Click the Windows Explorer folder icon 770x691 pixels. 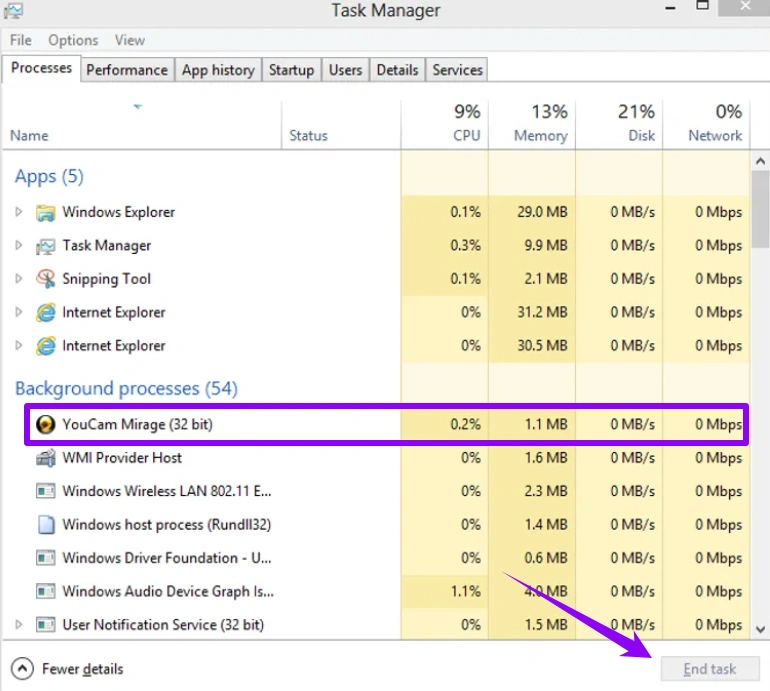tap(45, 212)
